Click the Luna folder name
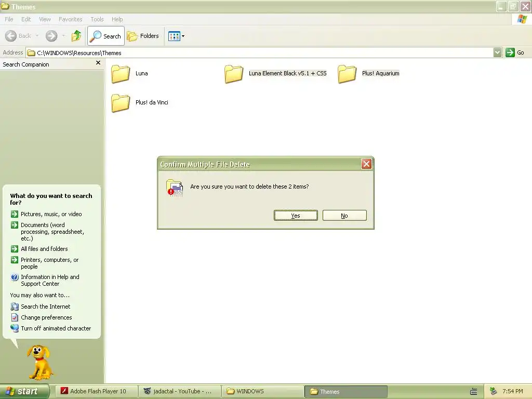Image resolution: width=532 pixels, height=399 pixels. point(141,73)
